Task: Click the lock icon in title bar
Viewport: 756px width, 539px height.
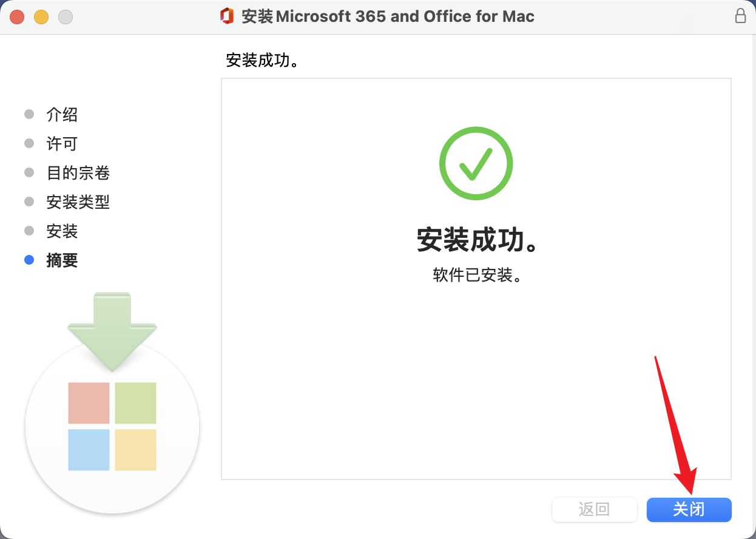Action: click(x=740, y=16)
